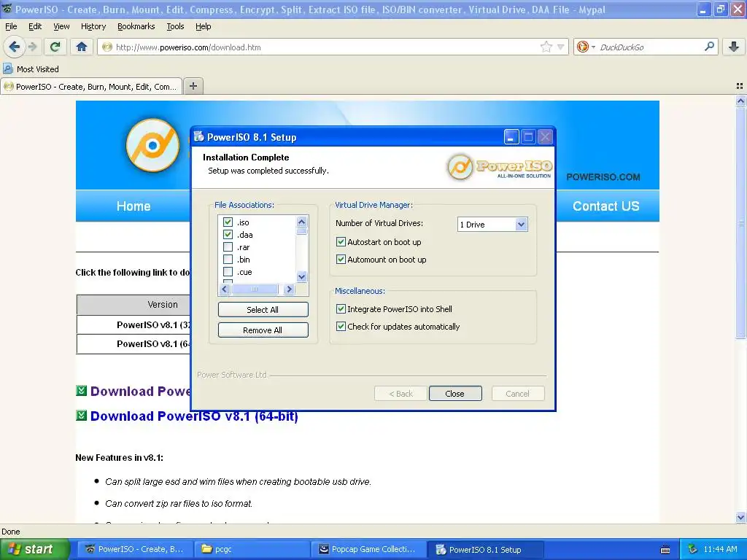Click the PowerISO disc logo on webpage
Image resolution: width=747 pixels, height=560 pixels.
pyautogui.click(x=152, y=145)
